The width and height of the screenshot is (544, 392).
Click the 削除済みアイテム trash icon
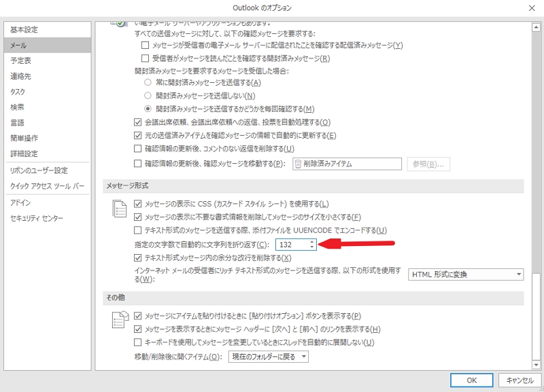point(297,164)
